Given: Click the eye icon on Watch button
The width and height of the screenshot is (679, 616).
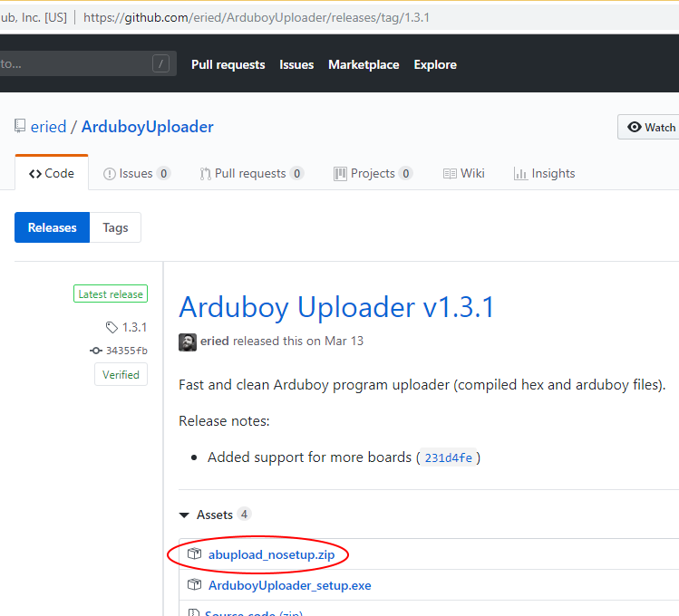Looking at the screenshot, I should pyautogui.click(x=635, y=127).
